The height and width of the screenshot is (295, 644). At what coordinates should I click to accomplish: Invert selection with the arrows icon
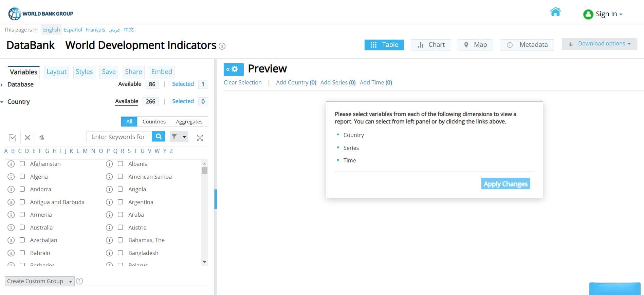[x=42, y=138]
